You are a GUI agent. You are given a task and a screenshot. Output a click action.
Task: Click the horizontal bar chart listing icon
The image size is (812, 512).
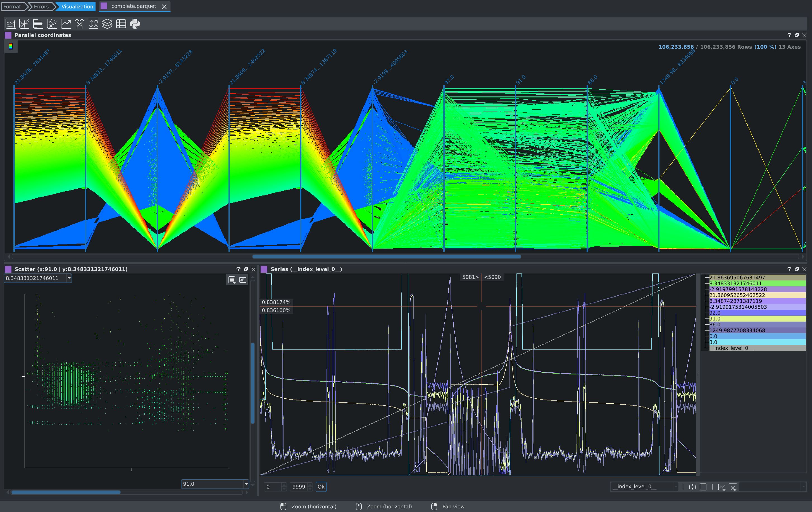38,23
